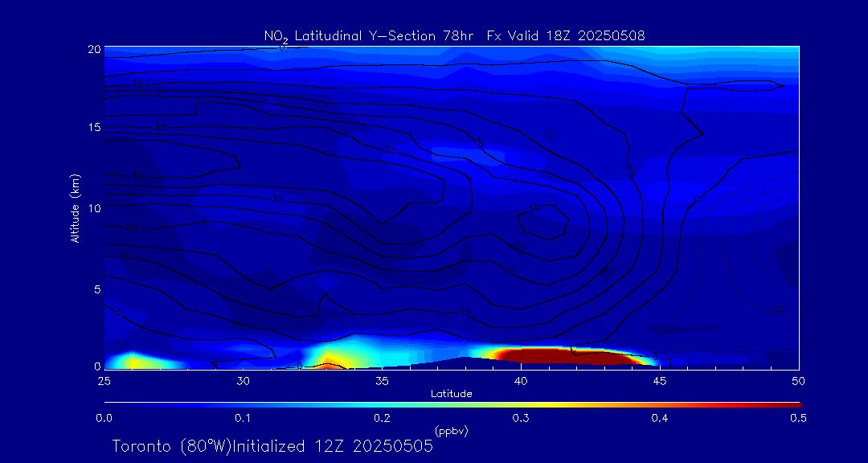Click the colorbar tick label 0.1
Image resolution: width=868 pixels, height=463 pixels.
point(243,418)
